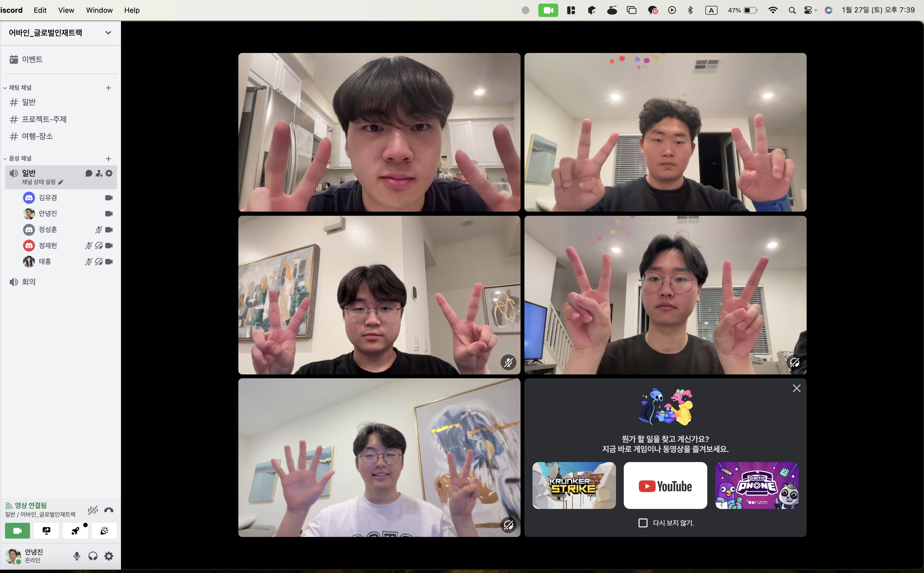Open the View menu
Image resolution: width=924 pixels, height=573 pixels.
click(x=66, y=10)
